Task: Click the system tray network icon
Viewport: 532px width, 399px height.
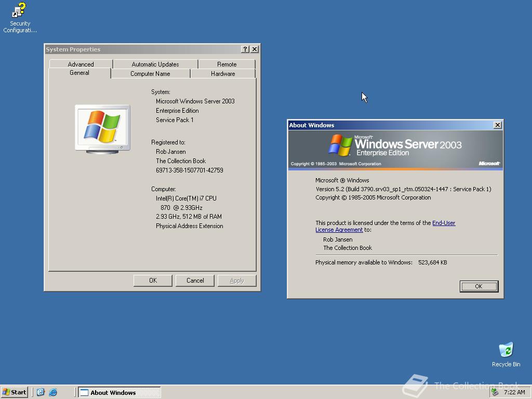Action: click(495, 392)
